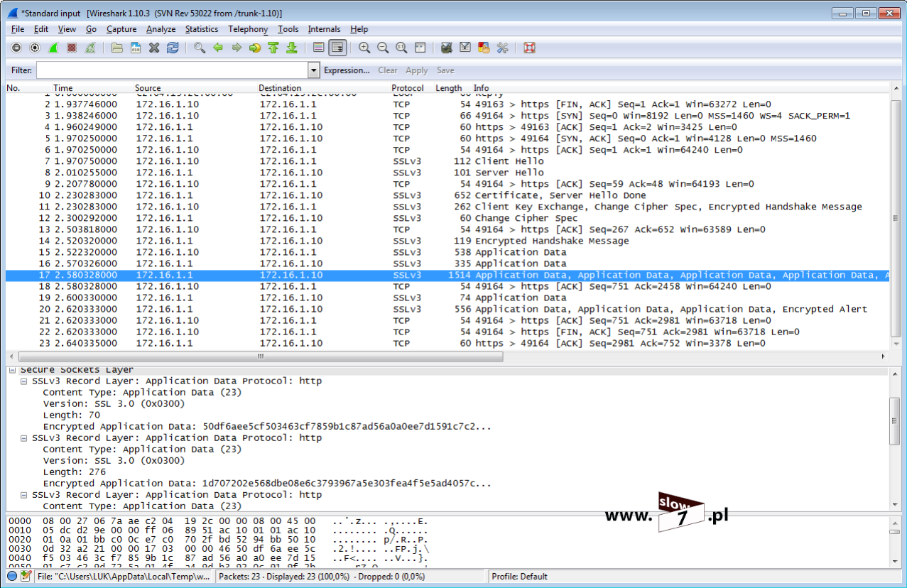Toggle packet list colorization

click(319, 48)
